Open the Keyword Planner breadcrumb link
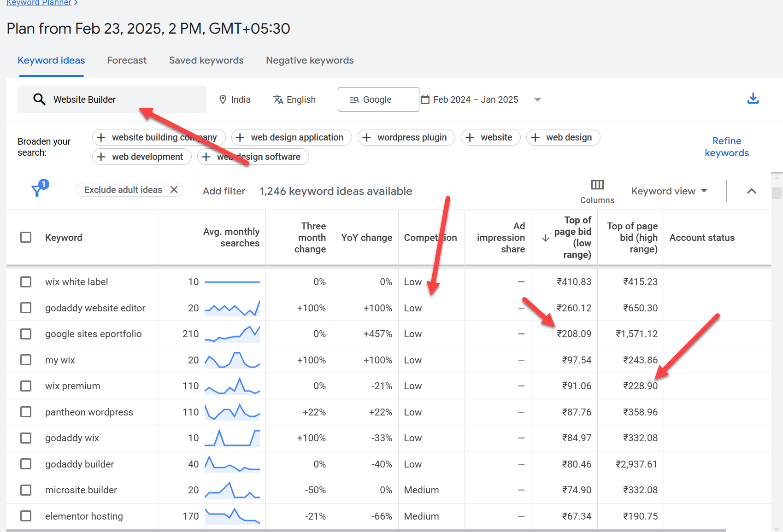This screenshot has width=783, height=532. (39, 3)
